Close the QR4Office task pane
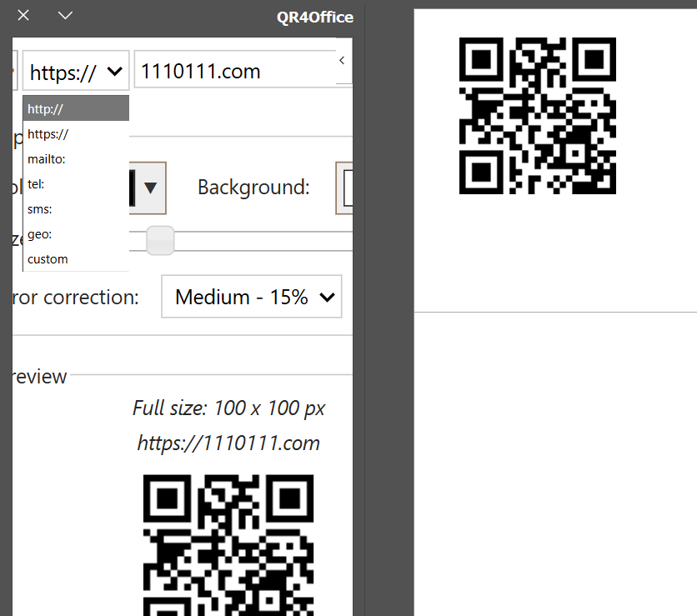This screenshot has height=616, width=697. pos(24,16)
